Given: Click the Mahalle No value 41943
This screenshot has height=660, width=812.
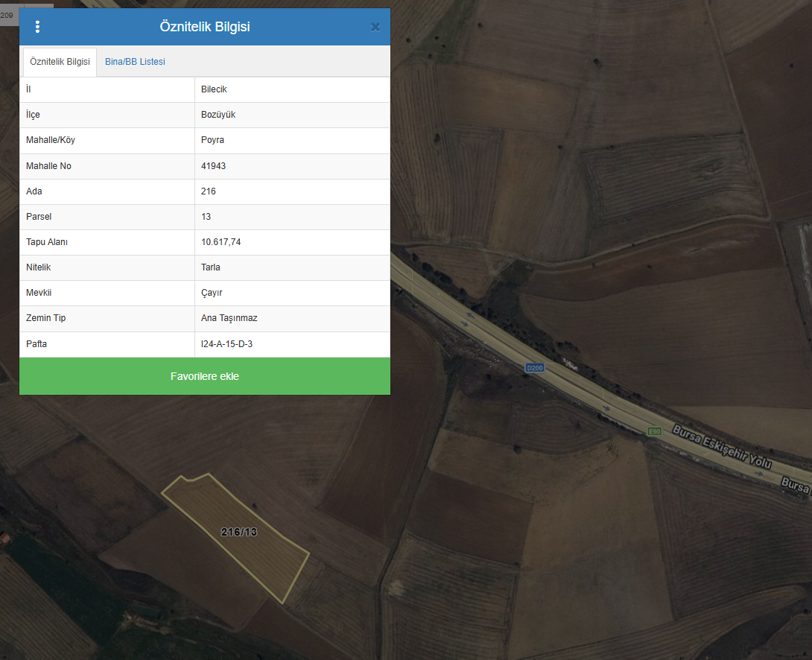Looking at the screenshot, I should pos(213,165).
